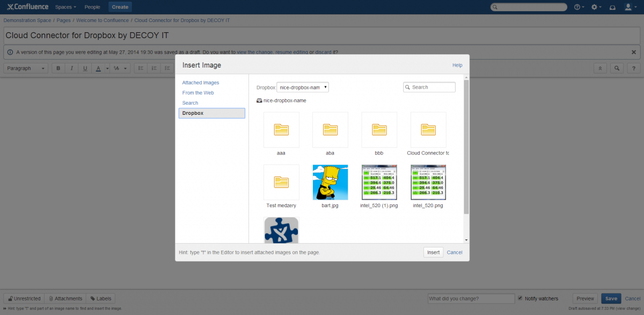Open the help menu in header
The image size is (644, 315).
pos(579,7)
